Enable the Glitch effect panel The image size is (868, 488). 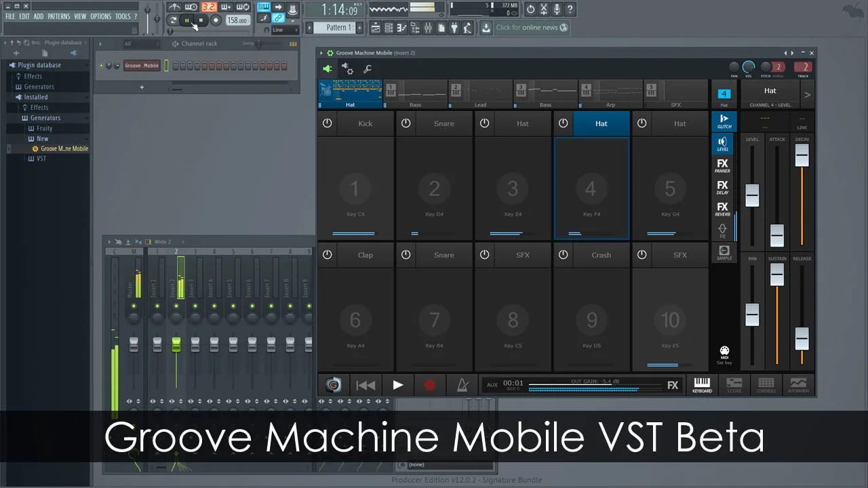[724, 121]
